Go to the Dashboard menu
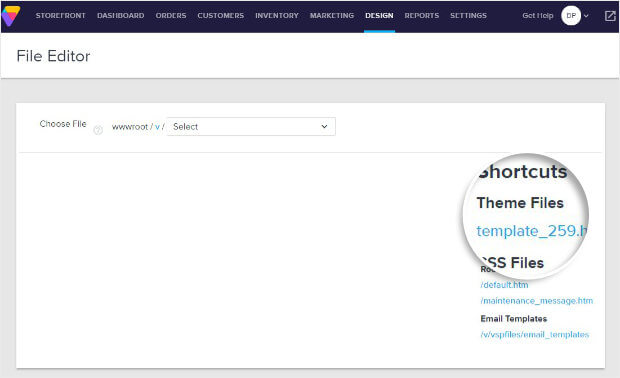This screenshot has height=378, width=620. click(121, 15)
